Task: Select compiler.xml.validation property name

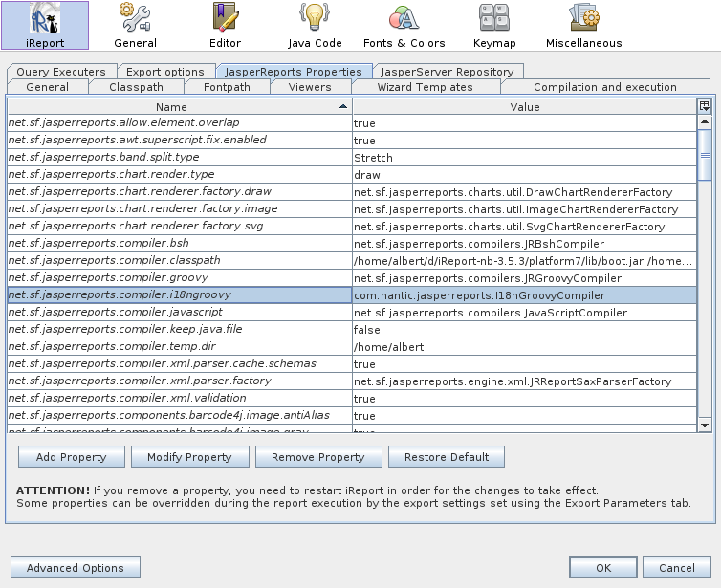Action: 180,398
